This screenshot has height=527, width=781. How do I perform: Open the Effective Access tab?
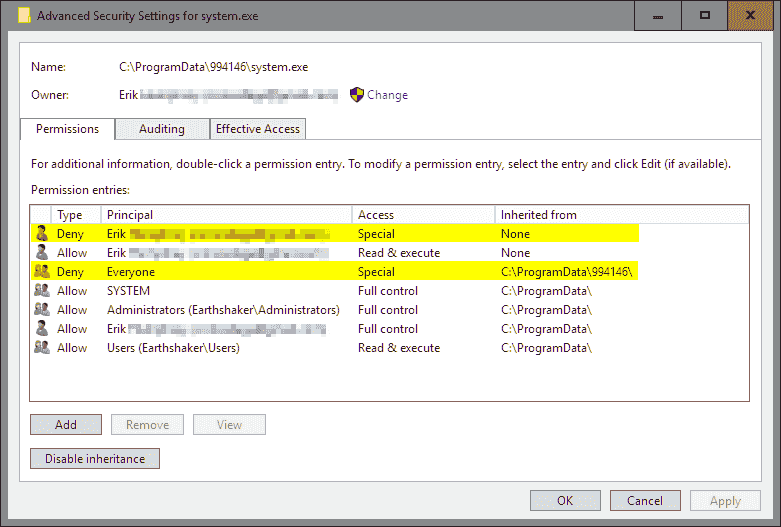point(258,129)
